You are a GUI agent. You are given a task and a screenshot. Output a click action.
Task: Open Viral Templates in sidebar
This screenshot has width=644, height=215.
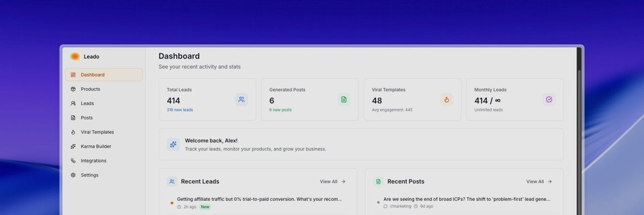tap(104, 132)
